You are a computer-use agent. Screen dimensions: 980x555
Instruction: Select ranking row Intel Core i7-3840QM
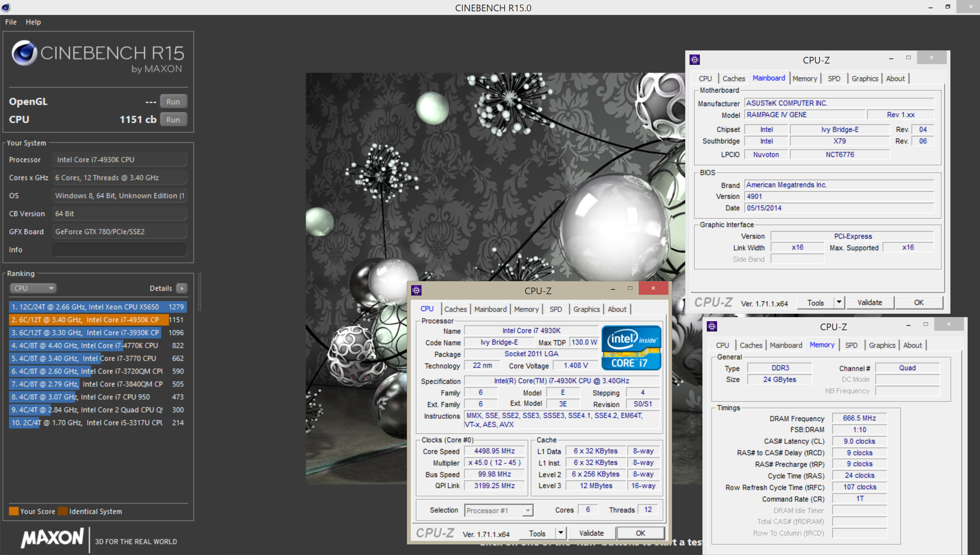tap(97, 384)
